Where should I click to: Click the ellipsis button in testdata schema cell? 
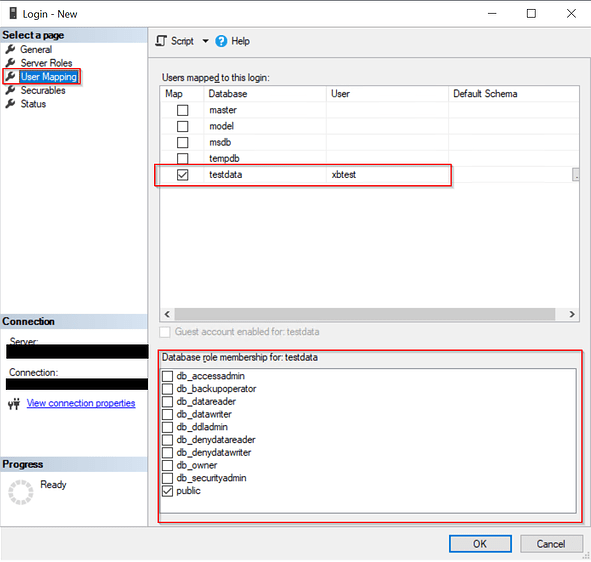pos(576,175)
